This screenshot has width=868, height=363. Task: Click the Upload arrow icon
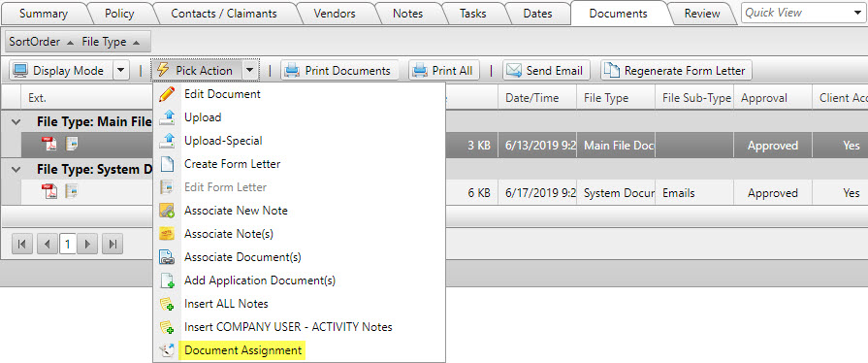point(167,117)
